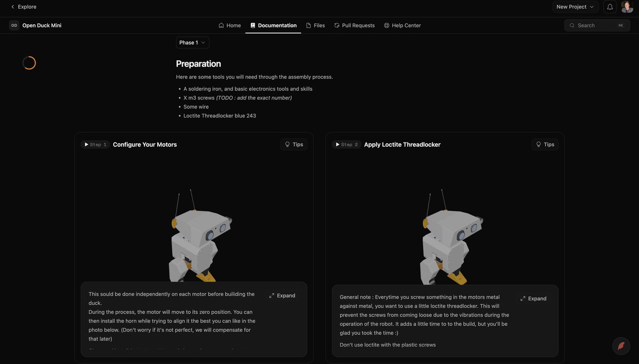Open Tips for Configure Your Motors
Image resolution: width=639 pixels, height=364 pixels.
(x=294, y=144)
